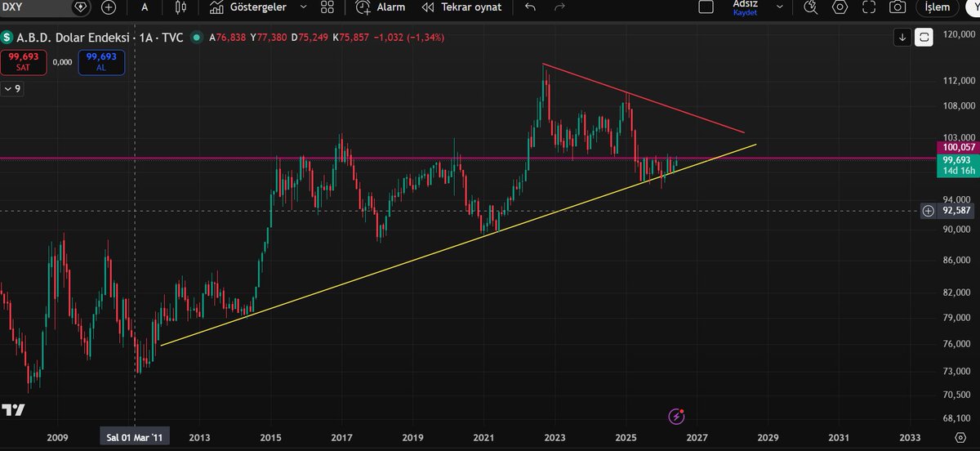Click the 92,587 crosshair price label
Image resolution: width=980 pixels, height=451 pixels.
point(955,211)
